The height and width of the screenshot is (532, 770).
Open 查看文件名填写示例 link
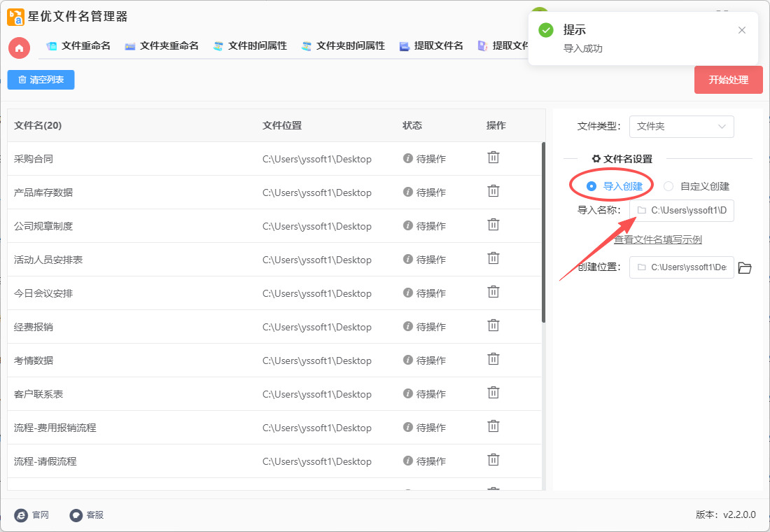pos(658,239)
